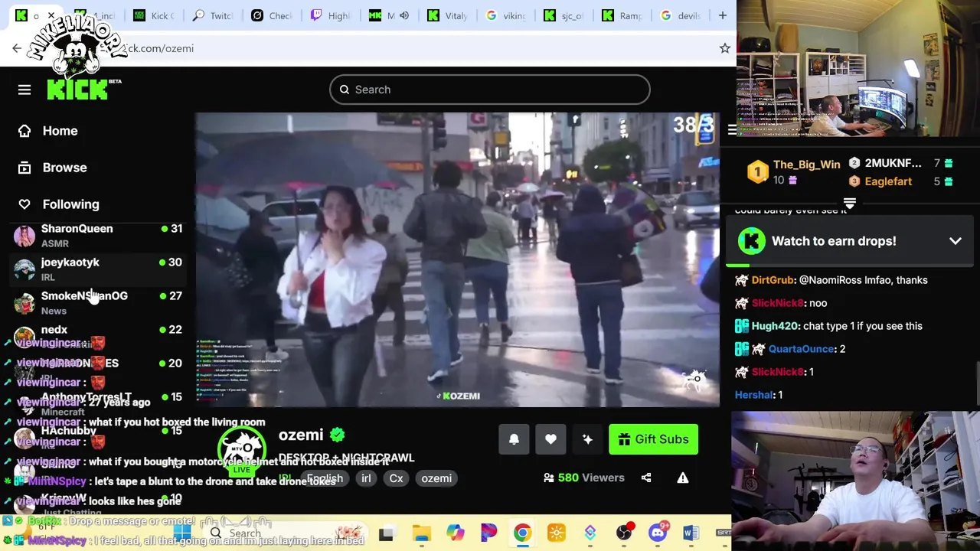Click QuartaOunce's username in chat
This screenshot has height=551, width=980.
[801, 349]
